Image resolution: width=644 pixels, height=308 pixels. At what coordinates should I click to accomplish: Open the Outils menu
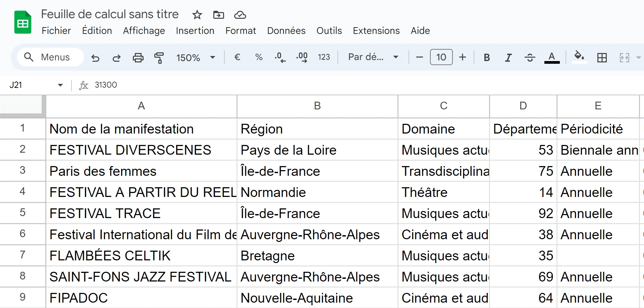click(329, 31)
